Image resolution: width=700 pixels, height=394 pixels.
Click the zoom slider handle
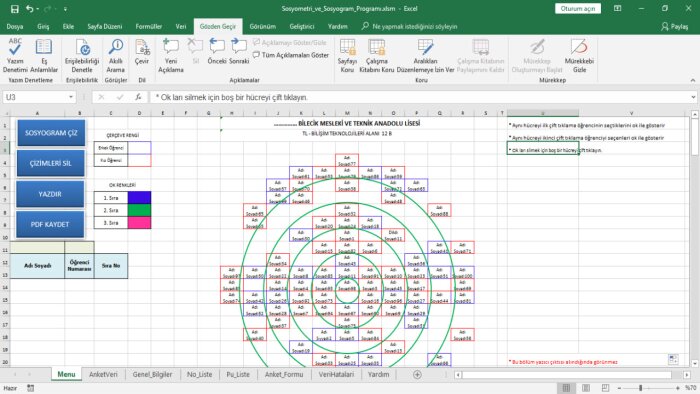641,388
